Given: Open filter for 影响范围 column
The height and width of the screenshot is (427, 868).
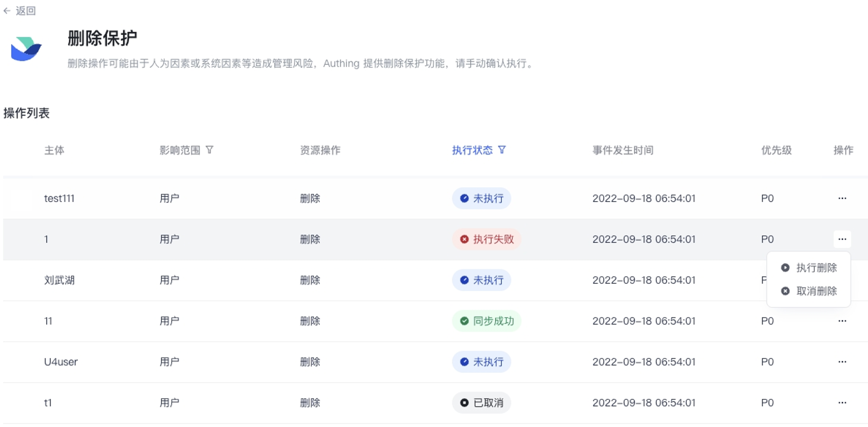Looking at the screenshot, I should [x=210, y=150].
